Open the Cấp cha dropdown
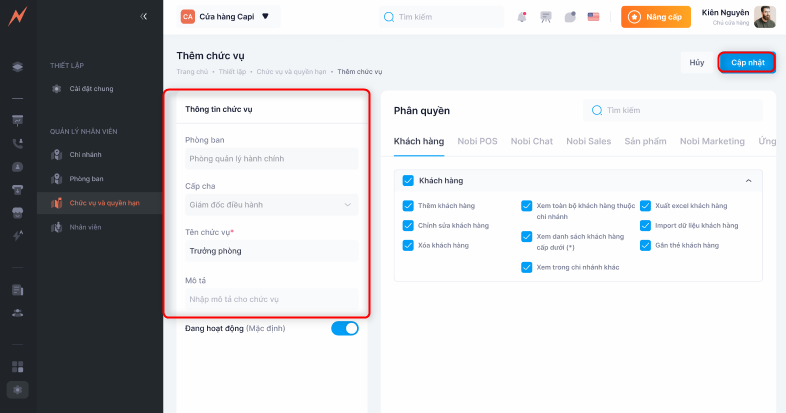Image resolution: width=786 pixels, height=413 pixels. click(x=271, y=205)
